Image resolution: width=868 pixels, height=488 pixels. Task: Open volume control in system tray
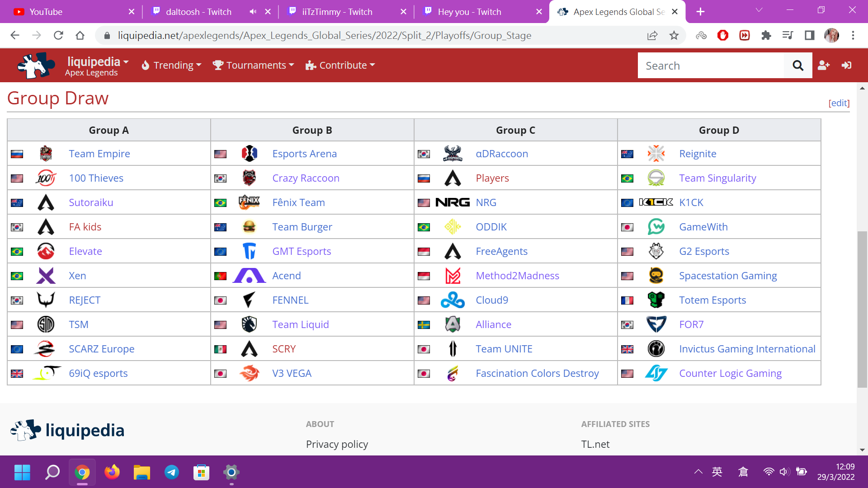[784, 472]
